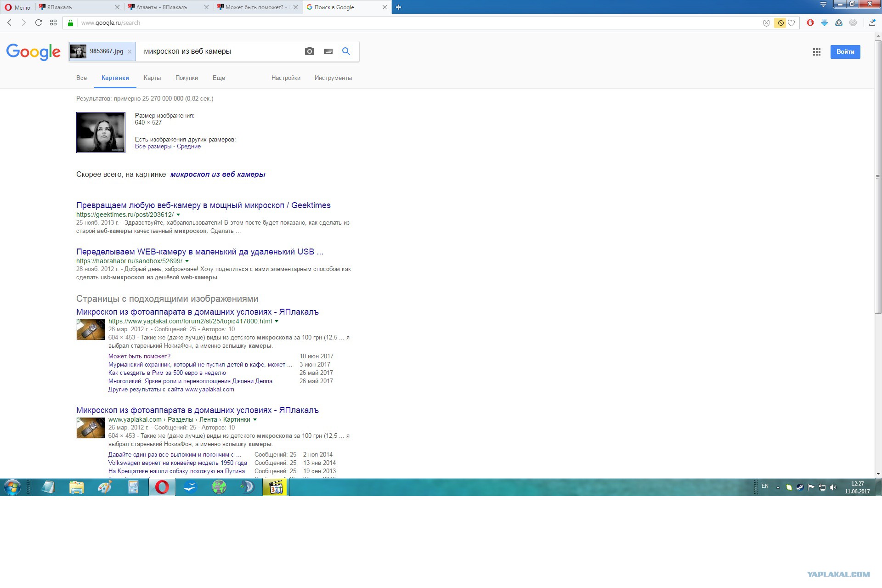Click Другие результаты с сайта www.yaplakal.com
Viewport: 882px width, 588px height.
(171, 390)
